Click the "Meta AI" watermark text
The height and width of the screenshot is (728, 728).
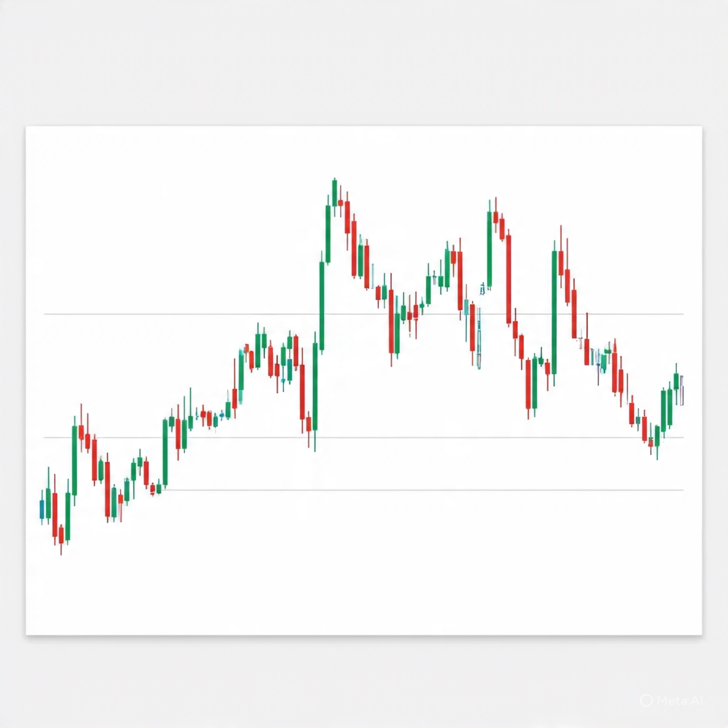680,701
